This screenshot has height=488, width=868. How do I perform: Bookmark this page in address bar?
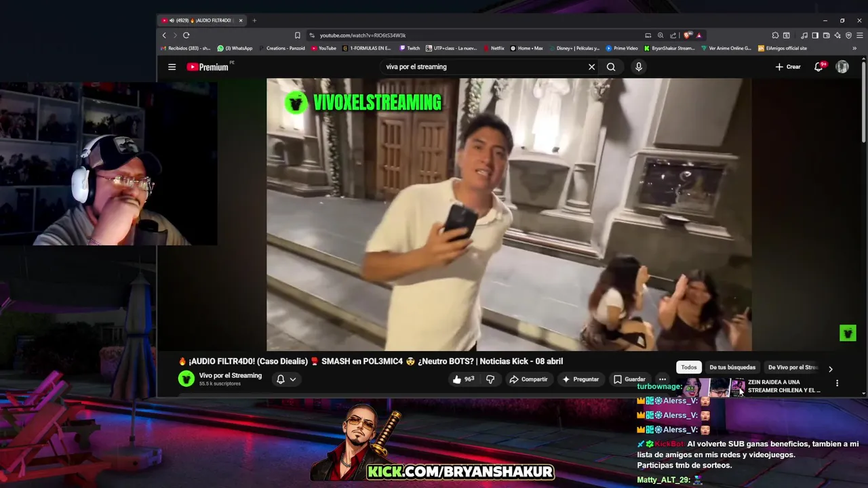297,35
